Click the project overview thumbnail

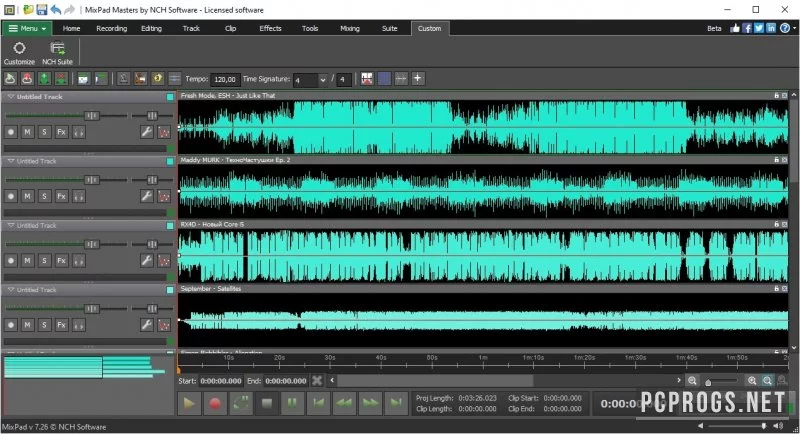(x=86, y=367)
